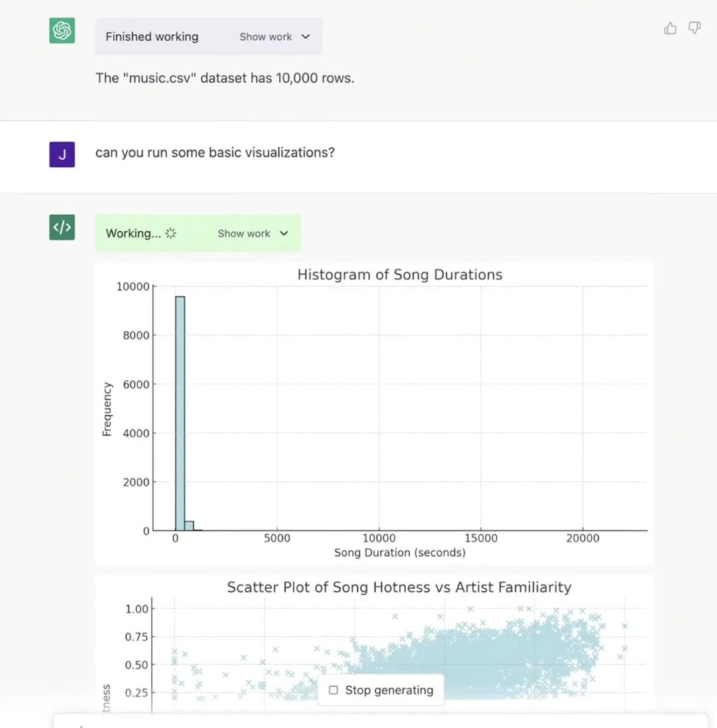Click the square stop icon in Stop generating
This screenshot has height=728, width=717.
click(333, 690)
